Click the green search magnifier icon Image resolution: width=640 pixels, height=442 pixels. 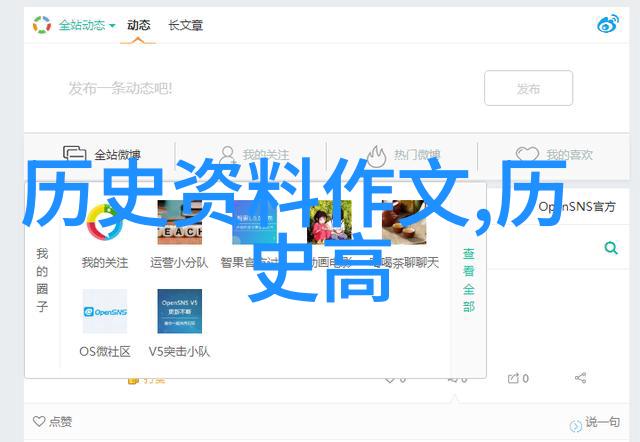(x=608, y=247)
